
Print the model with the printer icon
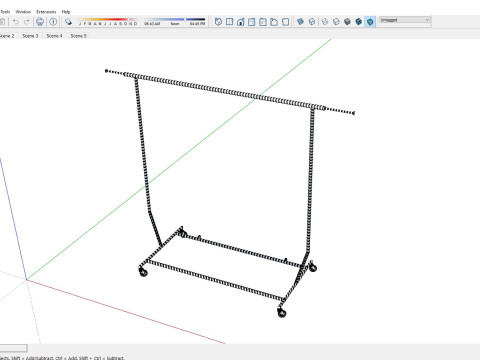point(40,22)
